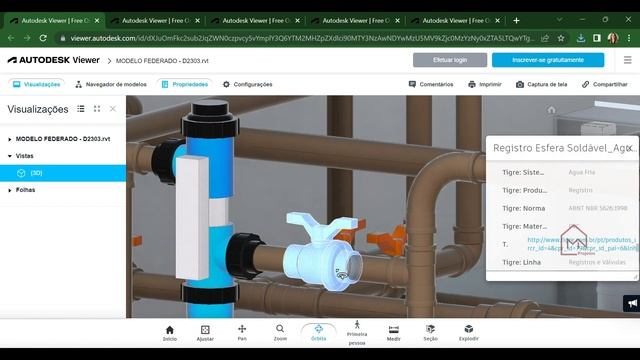
Task: Close the Registro Esfera properties panel
Action: click(x=629, y=148)
